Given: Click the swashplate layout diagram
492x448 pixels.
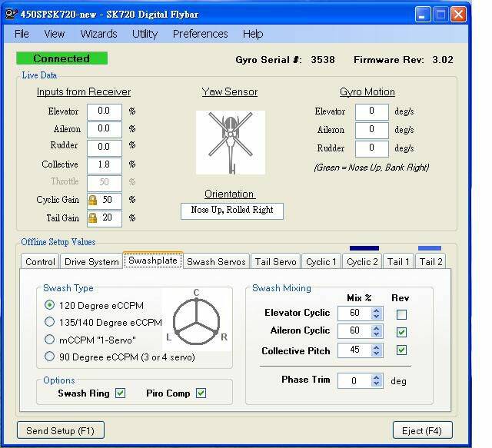Looking at the screenshot, I should [x=197, y=319].
